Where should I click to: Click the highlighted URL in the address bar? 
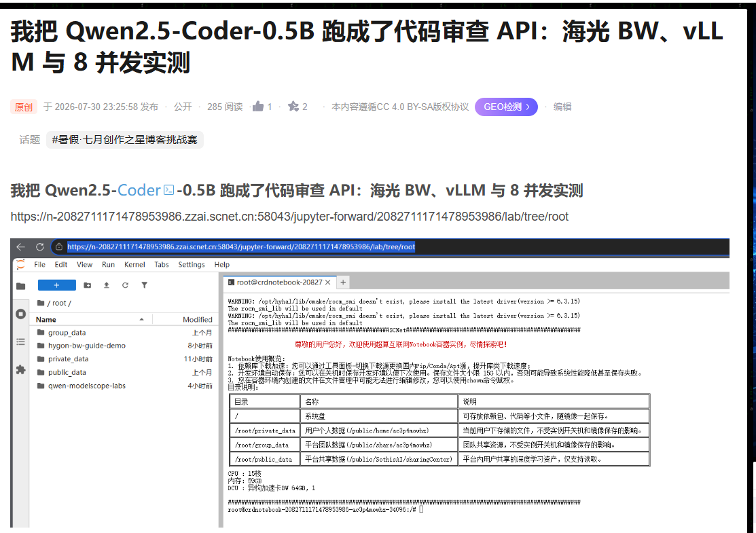click(x=241, y=247)
